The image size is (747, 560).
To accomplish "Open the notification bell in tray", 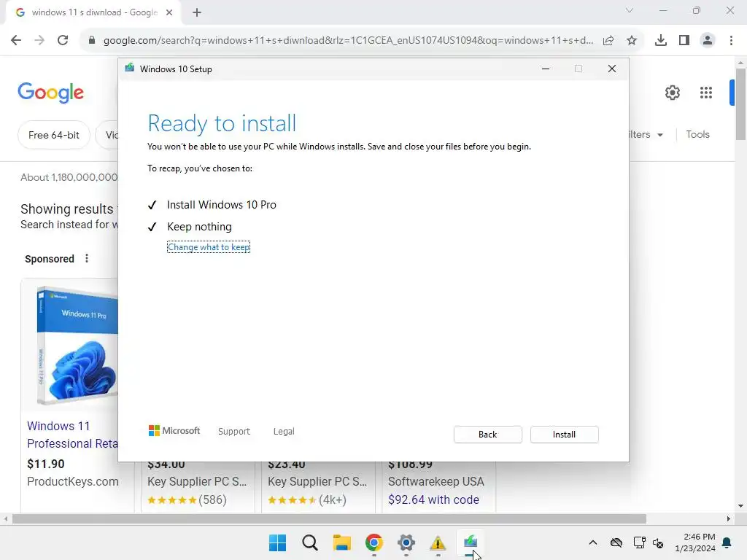I will pos(727,542).
